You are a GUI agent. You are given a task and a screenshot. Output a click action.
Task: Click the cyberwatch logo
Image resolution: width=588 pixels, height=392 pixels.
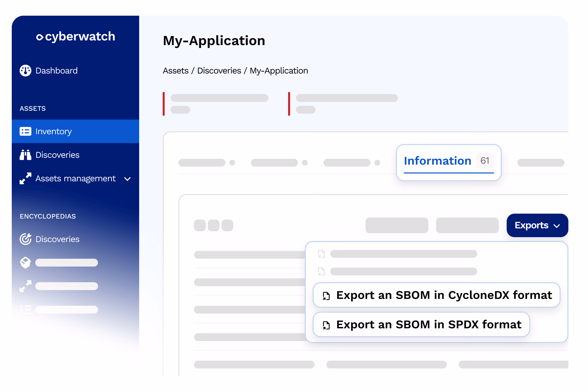pyautogui.click(x=76, y=37)
